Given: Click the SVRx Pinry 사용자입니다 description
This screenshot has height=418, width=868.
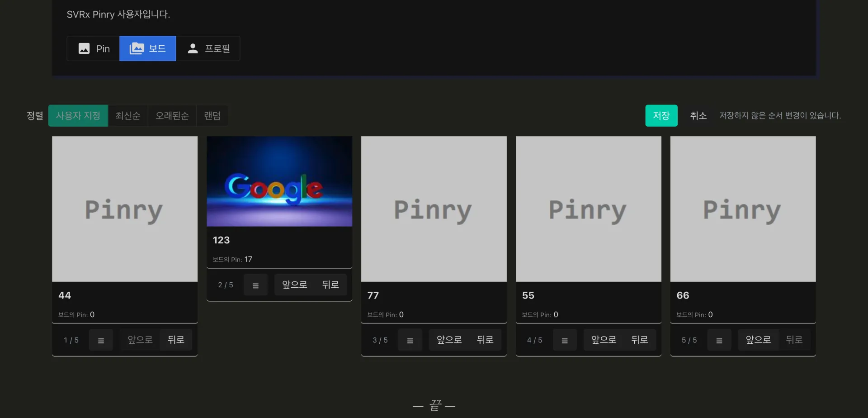Looking at the screenshot, I should tap(118, 14).
